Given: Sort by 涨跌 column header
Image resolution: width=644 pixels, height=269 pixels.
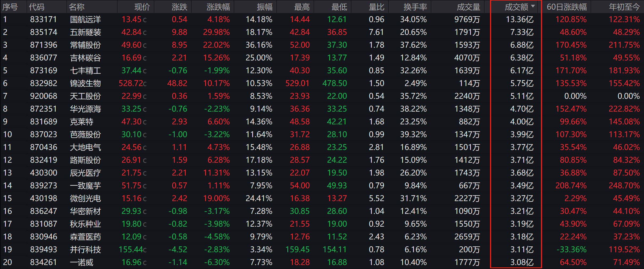Looking at the screenshot, I should (180, 7).
